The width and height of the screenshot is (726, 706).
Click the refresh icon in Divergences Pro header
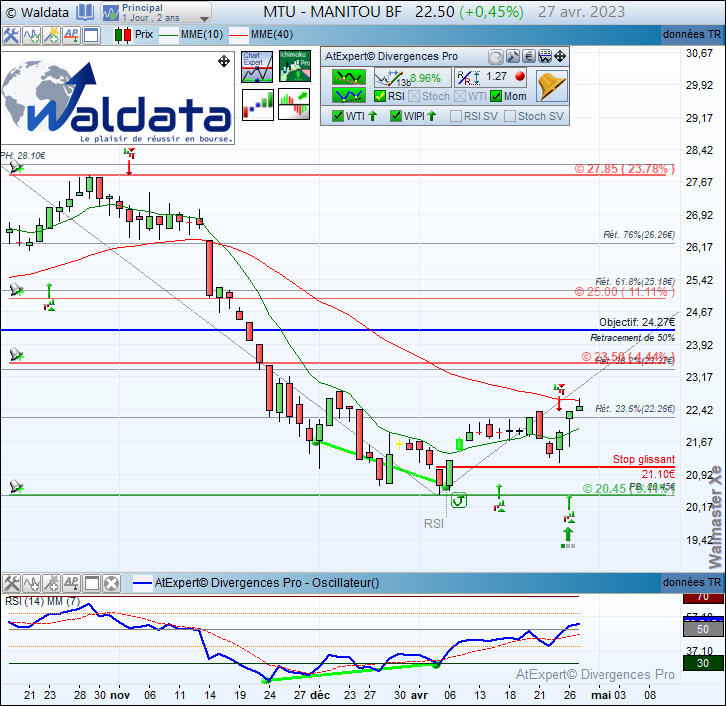point(495,57)
